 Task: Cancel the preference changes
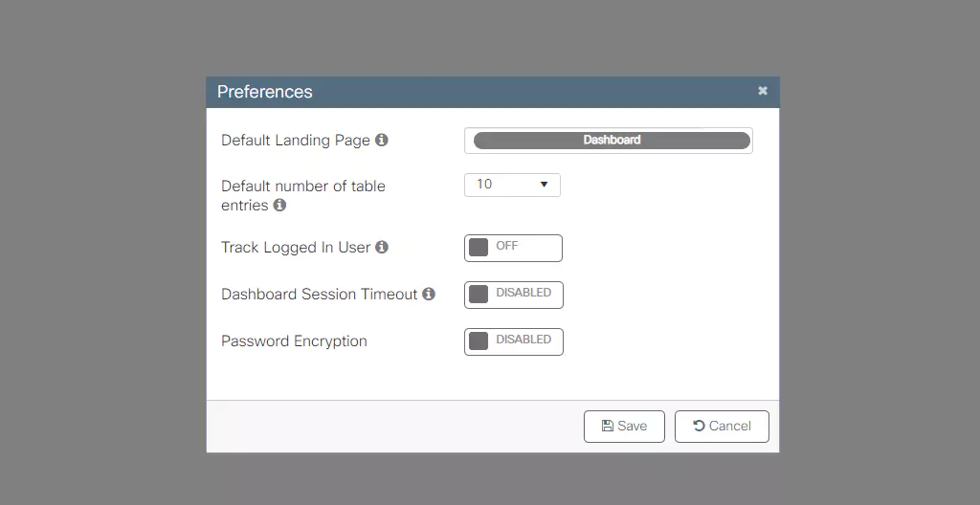tap(722, 427)
